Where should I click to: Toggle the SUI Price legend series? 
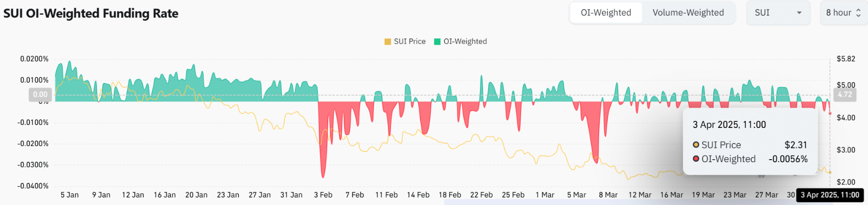click(x=410, y=41)
